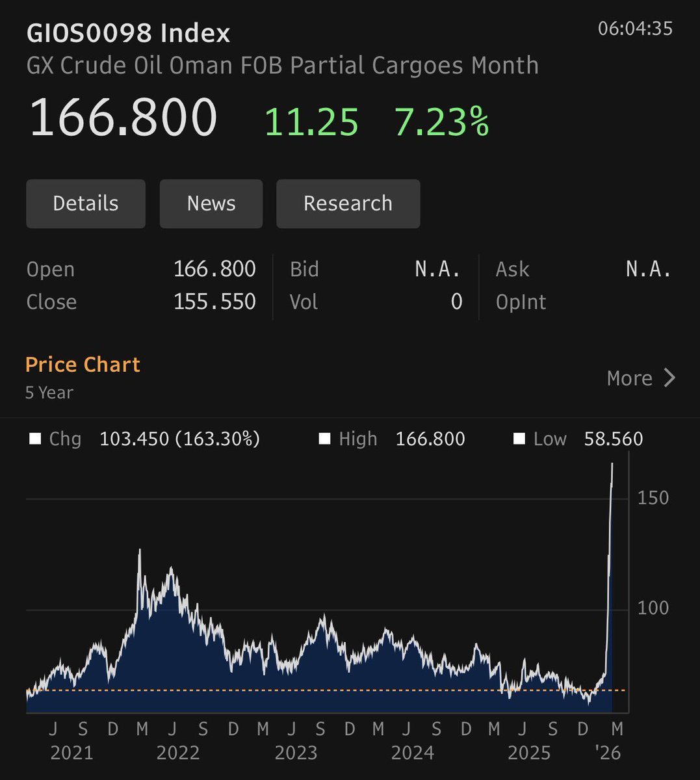Click the 150 axis label
This screenshot has width=700, height=780.
pyautogui.click(x=653, y=498)
